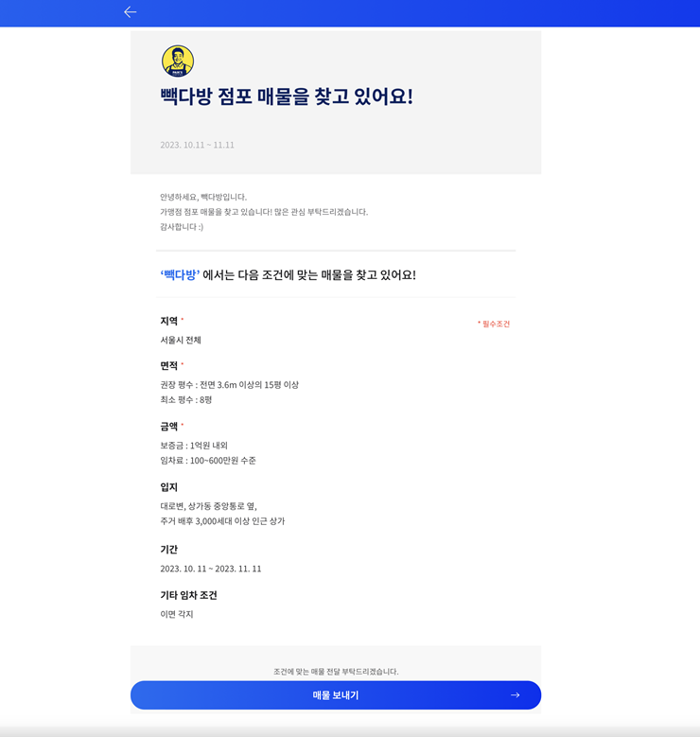Click the 기타 임차 조건 section label
Viewport: 700px width, 737px height.
188,595
